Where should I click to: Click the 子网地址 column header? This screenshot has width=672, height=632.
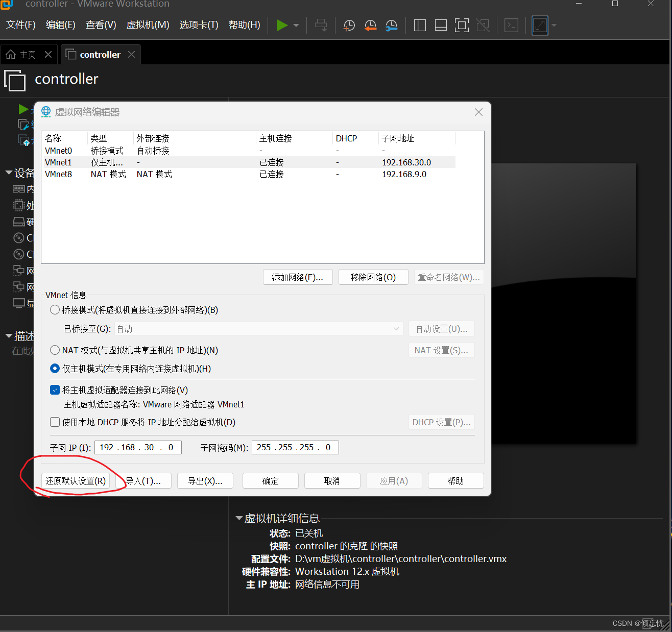tap(417, 138)
